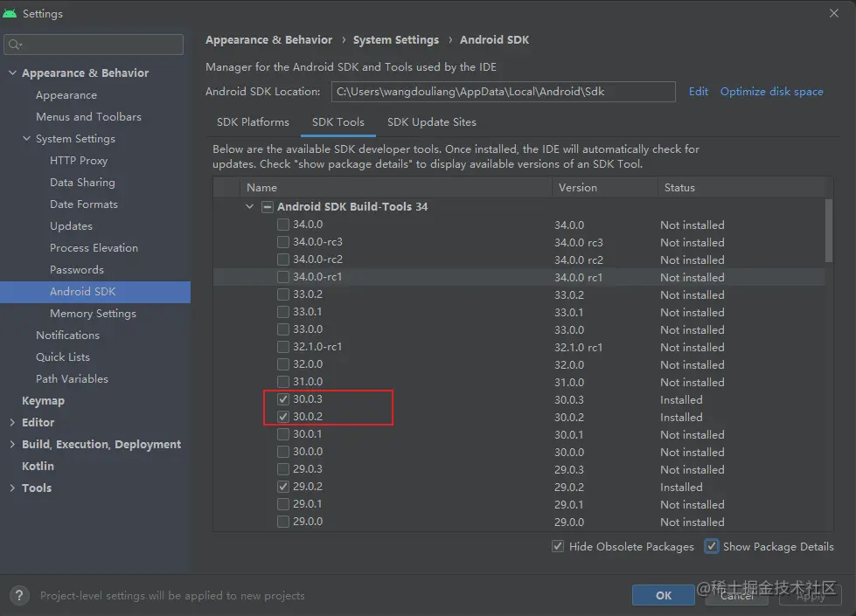This screenshot has width=856, height=616.
Task: Select Quick Lists settings
Action: click(x=63, y=356)
